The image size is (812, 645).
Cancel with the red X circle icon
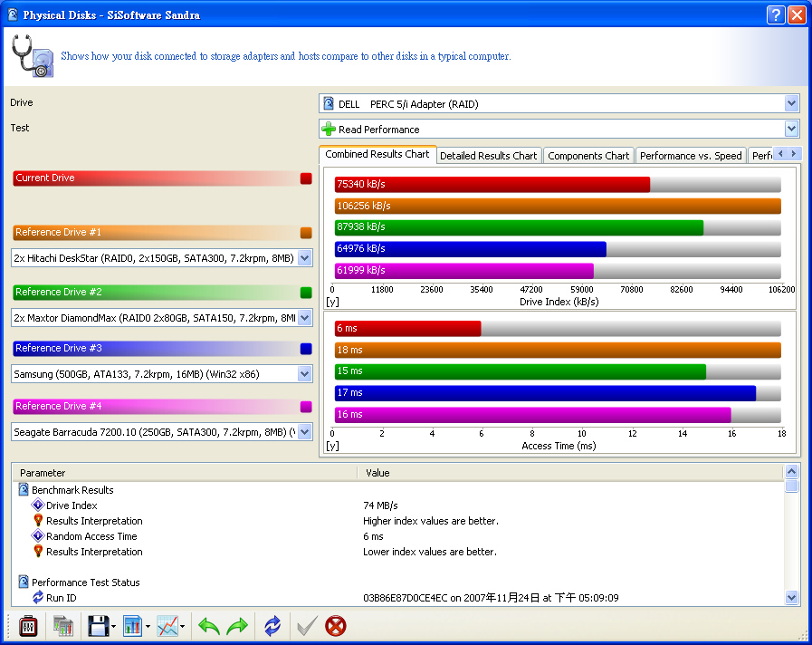point(336,626)
